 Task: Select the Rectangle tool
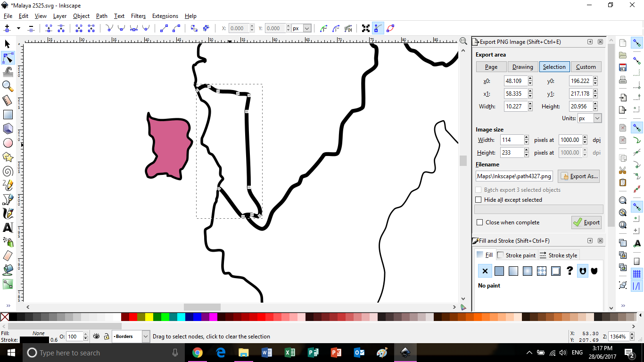pos(8,115)
